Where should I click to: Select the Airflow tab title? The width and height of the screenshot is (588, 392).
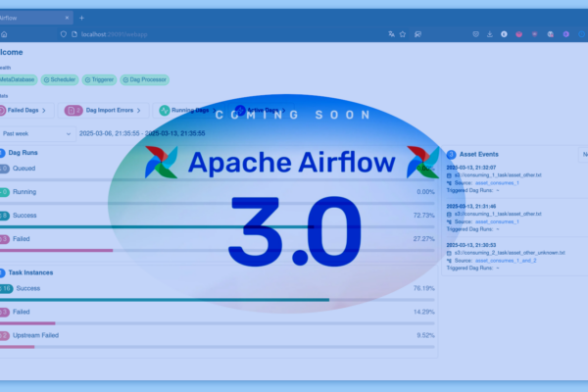[8, 18]
